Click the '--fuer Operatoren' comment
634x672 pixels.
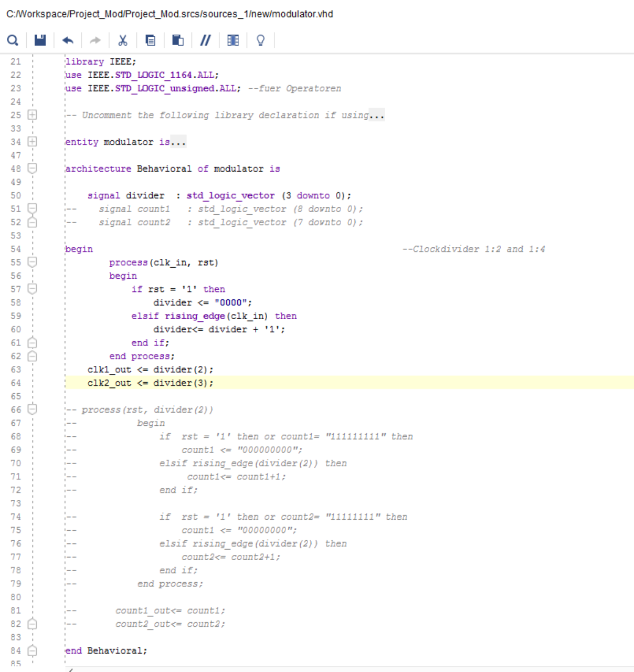click(x=294, y=89)
